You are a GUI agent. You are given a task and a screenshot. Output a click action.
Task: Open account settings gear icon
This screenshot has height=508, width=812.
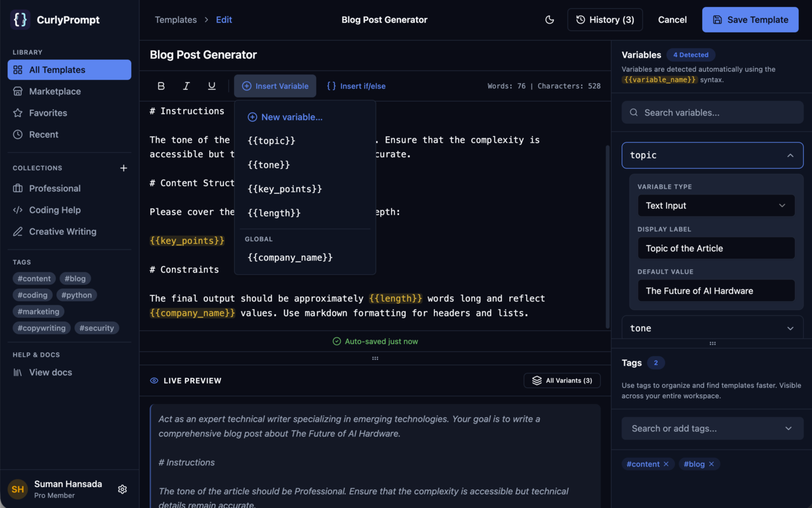click(x=122, y=489)
